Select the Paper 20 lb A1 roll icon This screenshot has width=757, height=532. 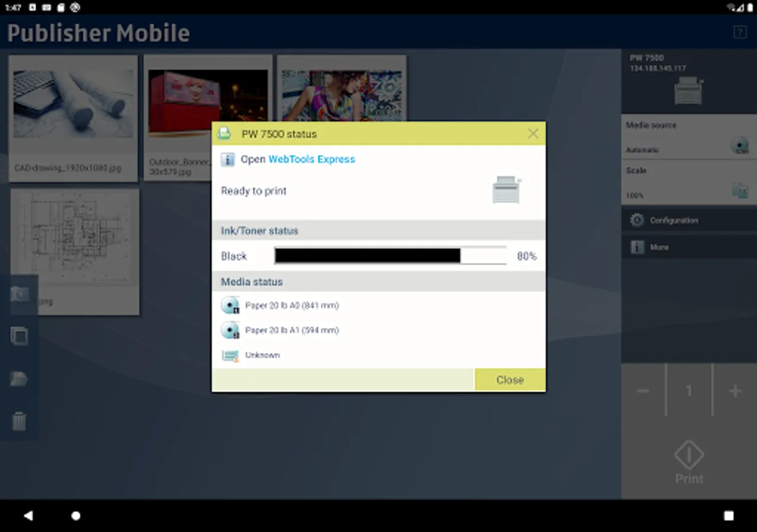230,330
